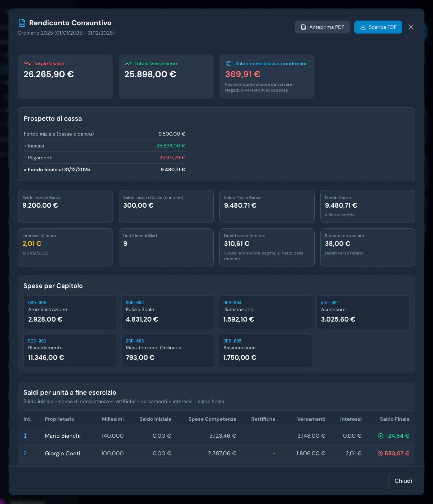The height and width of the screenshot is (504, 433).
Task: Download the report with Scarica PDF
Action: click(x=378, y=27)
